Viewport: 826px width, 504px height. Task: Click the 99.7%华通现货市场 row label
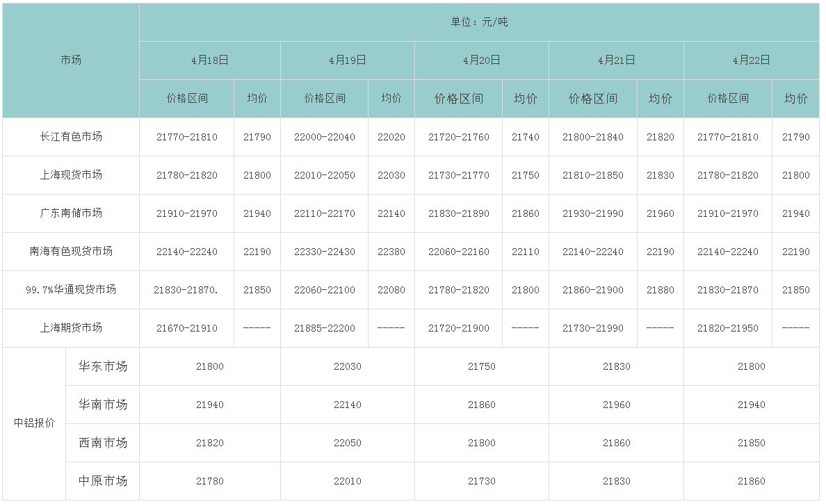[x=71, y=290]
